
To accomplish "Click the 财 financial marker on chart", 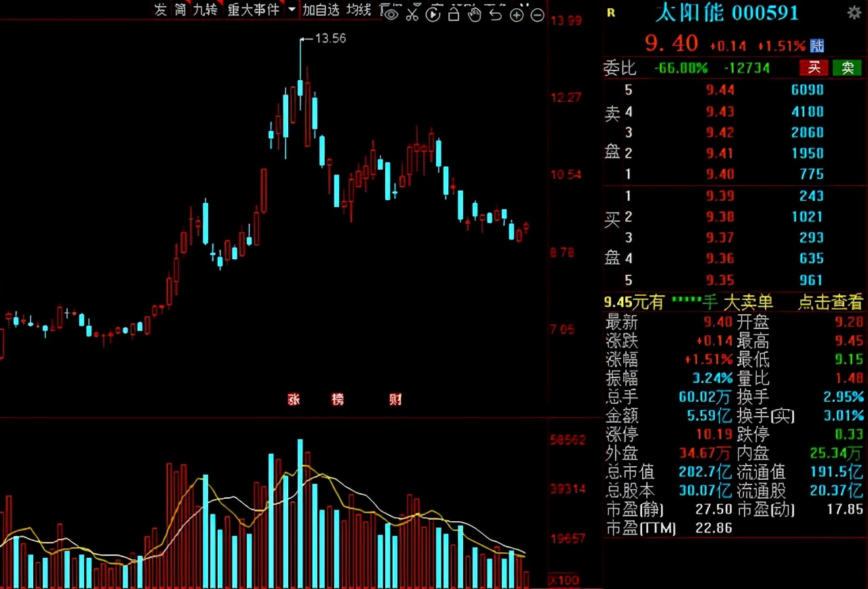I will coord(395,399).
